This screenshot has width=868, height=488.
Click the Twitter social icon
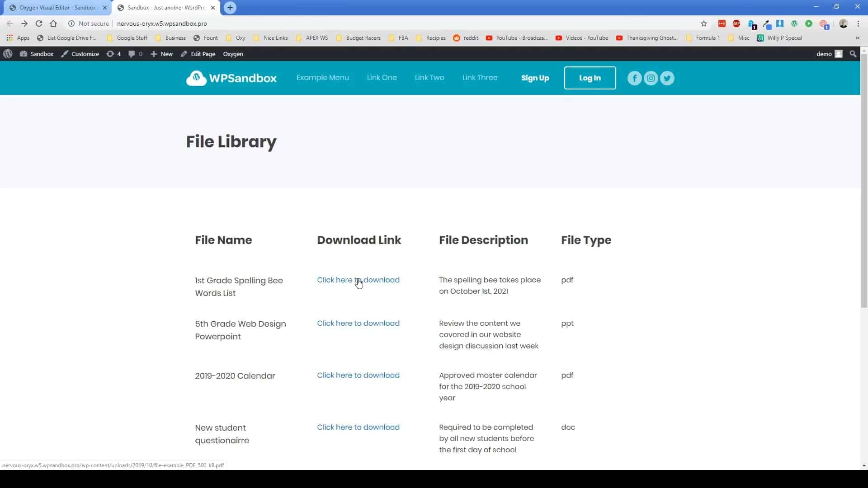[x=667, y=78]
